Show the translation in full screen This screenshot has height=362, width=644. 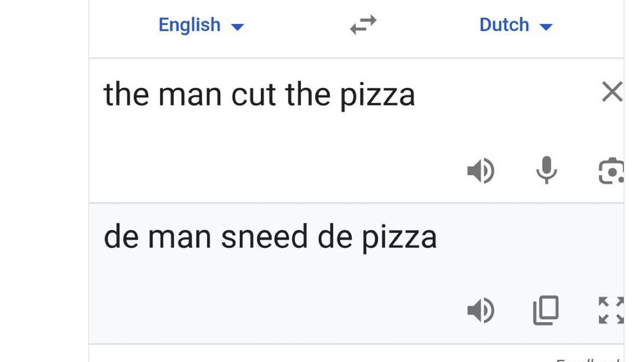click(x=611, y=311)
